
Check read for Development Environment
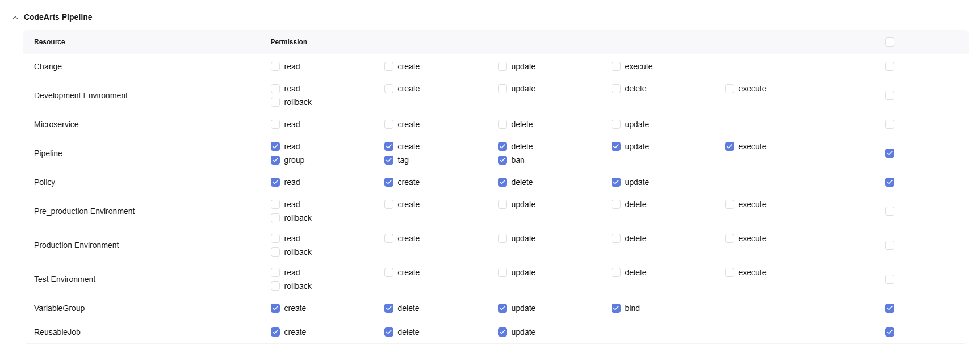coord(275,89)
